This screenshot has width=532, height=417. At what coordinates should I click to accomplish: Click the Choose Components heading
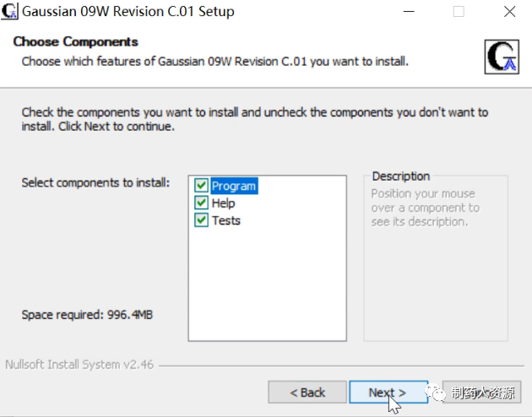76,42
